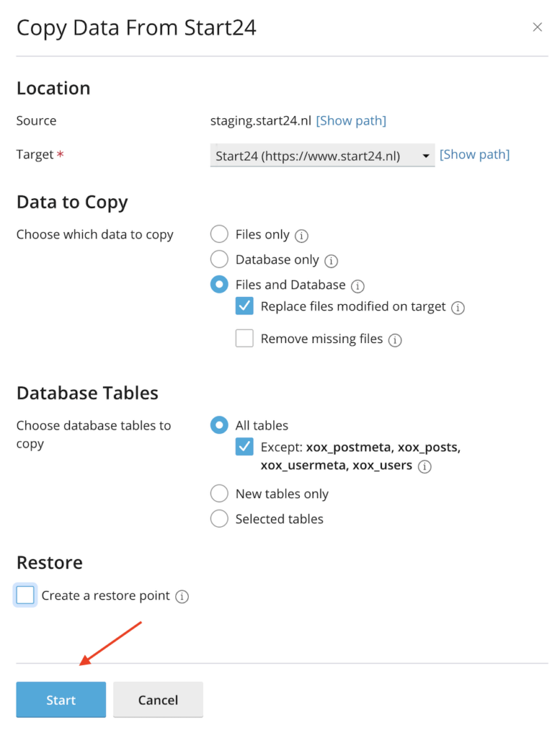The width and height of the screenshot is (560, 733).
Task: Uncheck Replace files modified on target
Action: 245,306
